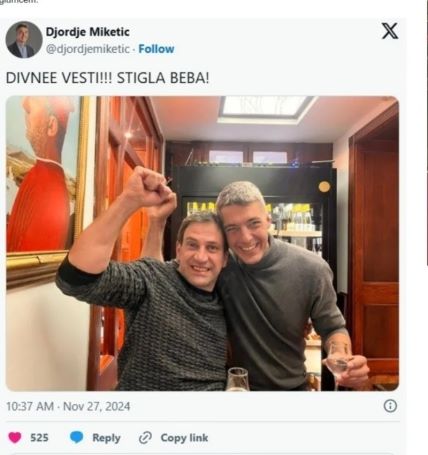Click the Copy link label
This screenshot has height=455, width=428.
point(184,438)
